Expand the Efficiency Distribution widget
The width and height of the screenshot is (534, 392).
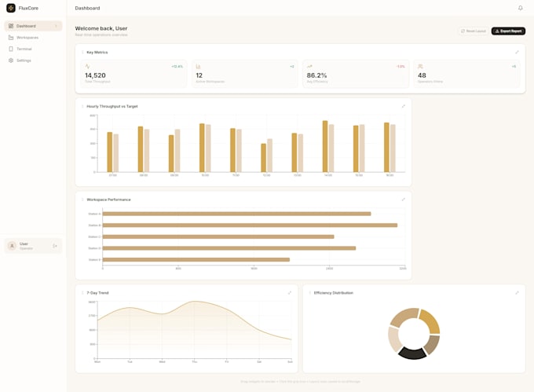(x=517, y=293)
